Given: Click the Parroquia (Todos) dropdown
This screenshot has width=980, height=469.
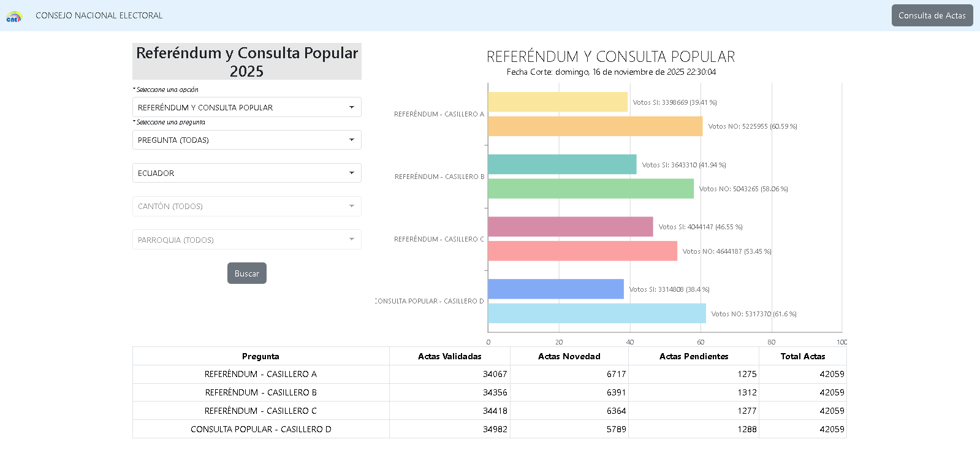Looking at the screenshot, I should click(x=246, y=240).
